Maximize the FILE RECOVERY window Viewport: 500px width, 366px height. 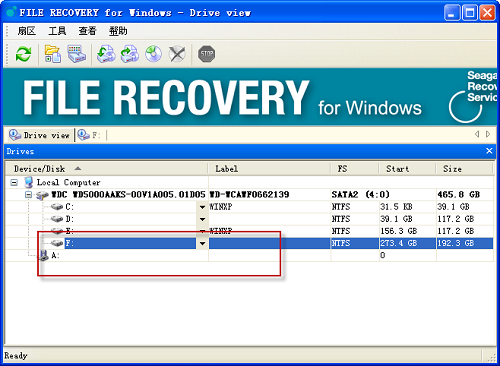tap(470, 13)
